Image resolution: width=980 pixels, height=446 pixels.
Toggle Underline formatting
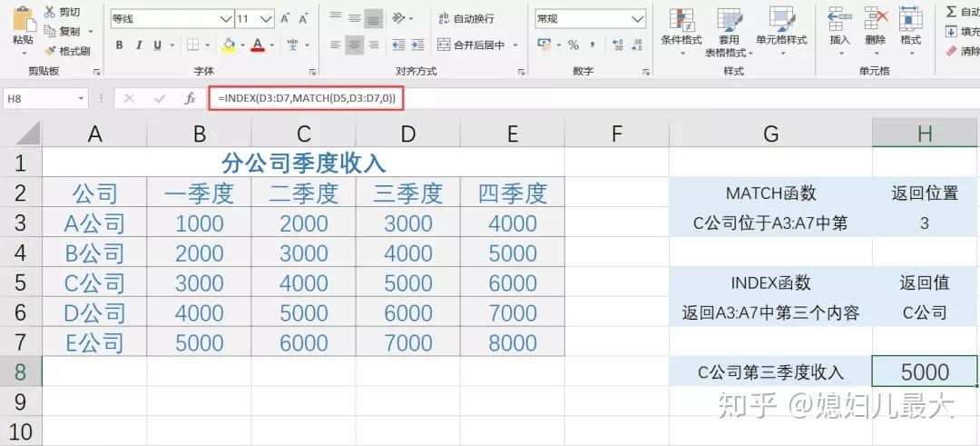pyautogui.click(x=157, y=45)
